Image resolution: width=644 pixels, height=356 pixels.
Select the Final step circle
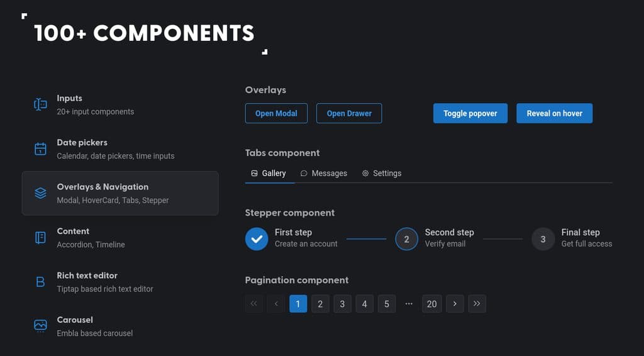[x=543, y=239]
